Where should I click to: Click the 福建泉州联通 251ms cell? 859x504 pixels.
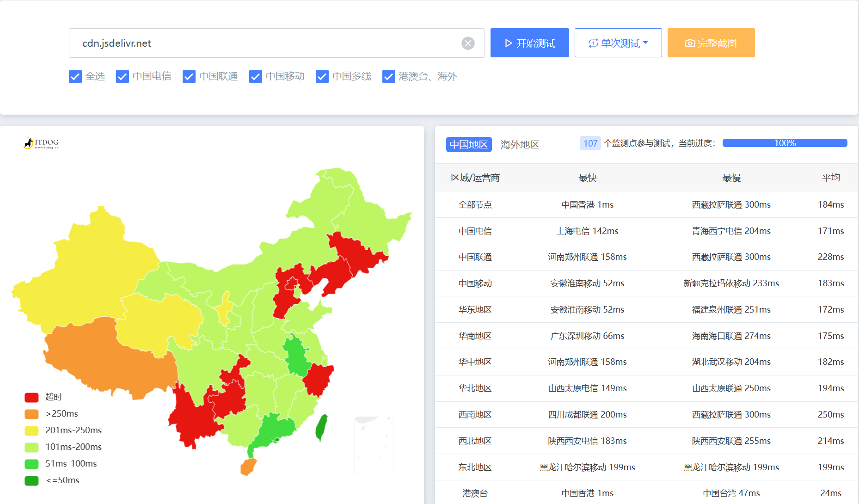pyautogui.click(x=731, y=309)
